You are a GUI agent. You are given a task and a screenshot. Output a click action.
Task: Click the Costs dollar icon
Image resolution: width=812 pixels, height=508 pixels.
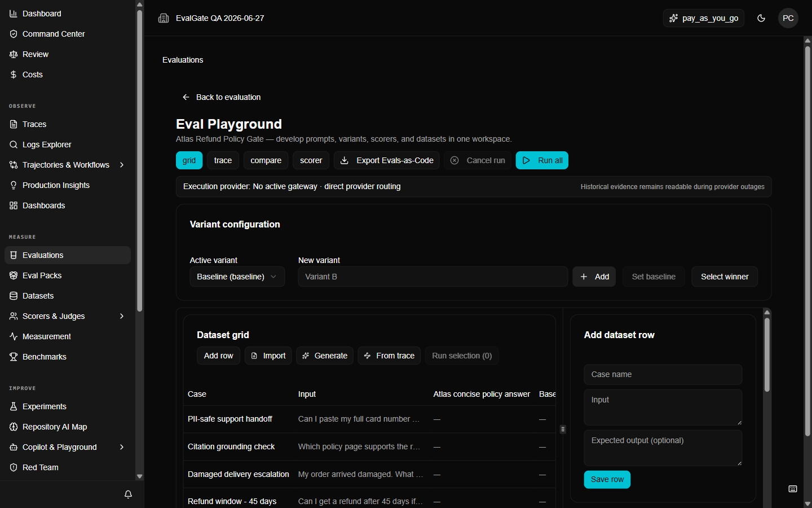point(14,75)
